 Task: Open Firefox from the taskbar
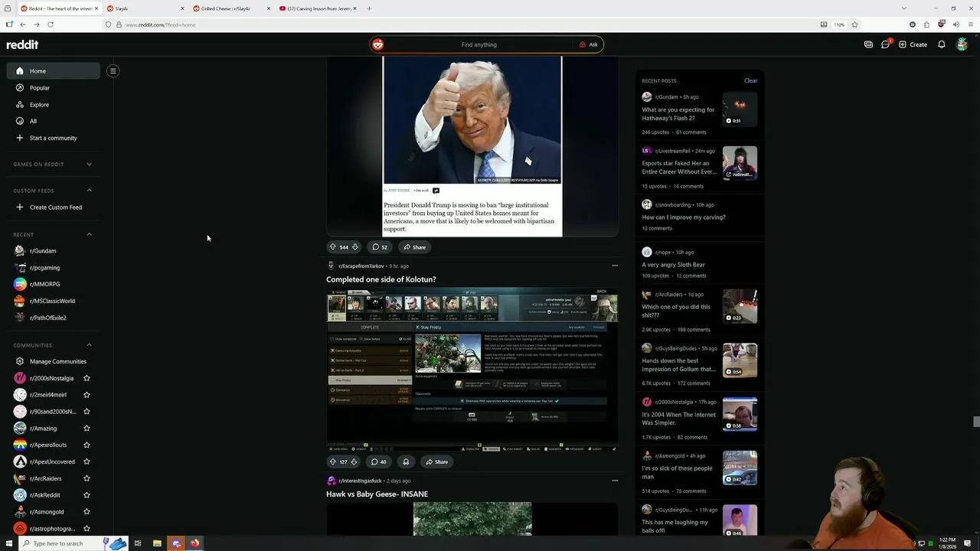coord(194,543)
